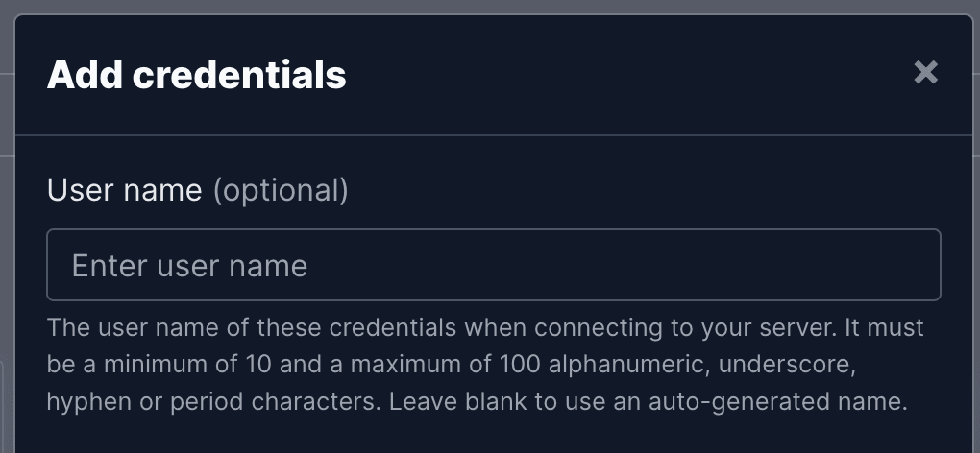Image resolution: width=980 pixels, height=453 pixels.
Task: Click the empty right end of the user name field
Action: click(x=813, y=265)
